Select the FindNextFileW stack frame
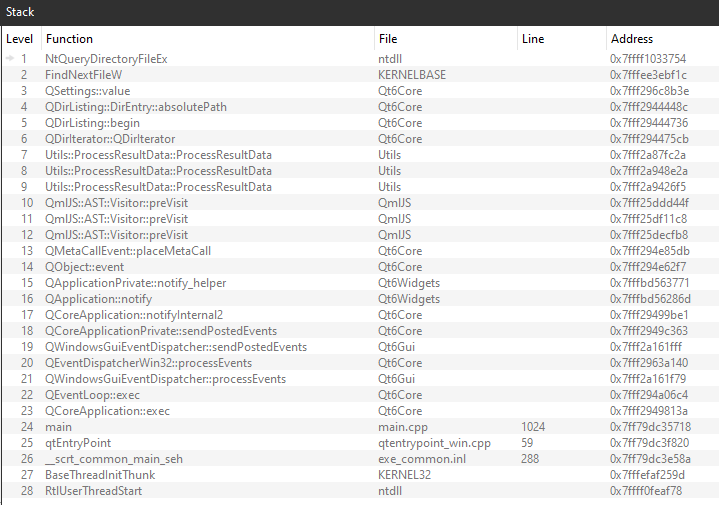The width and height of the screenshot is (719, 505). click(84, 75)
